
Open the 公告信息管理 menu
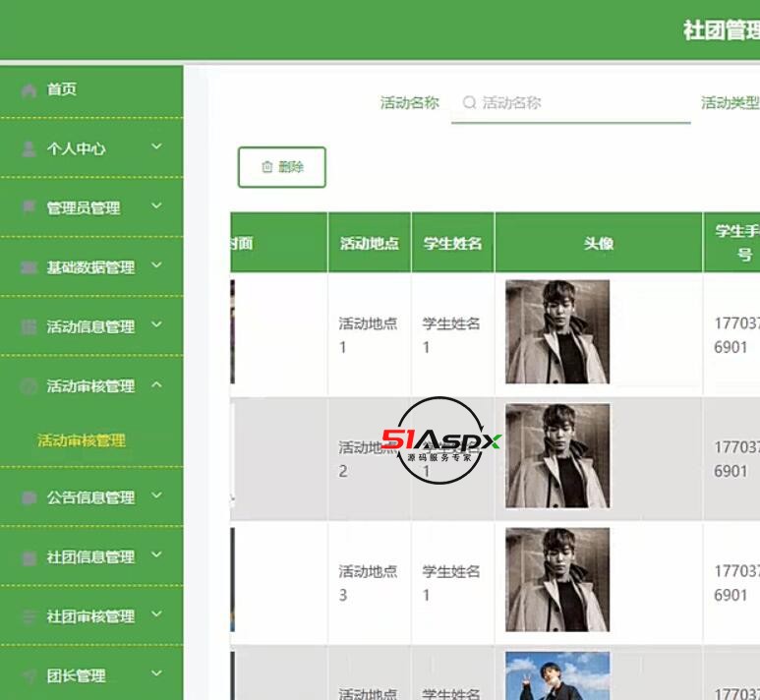tap(91, 497)
